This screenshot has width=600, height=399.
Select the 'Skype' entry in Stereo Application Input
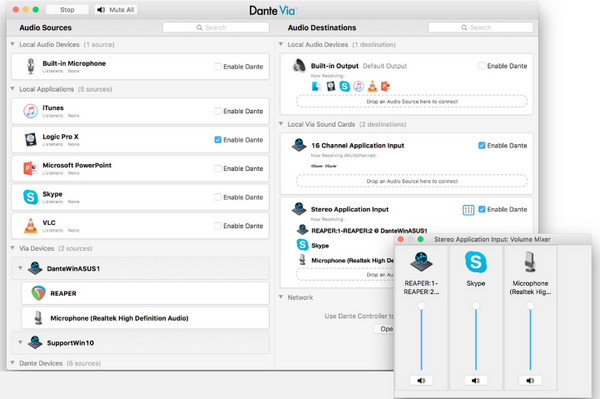[320, 245]
